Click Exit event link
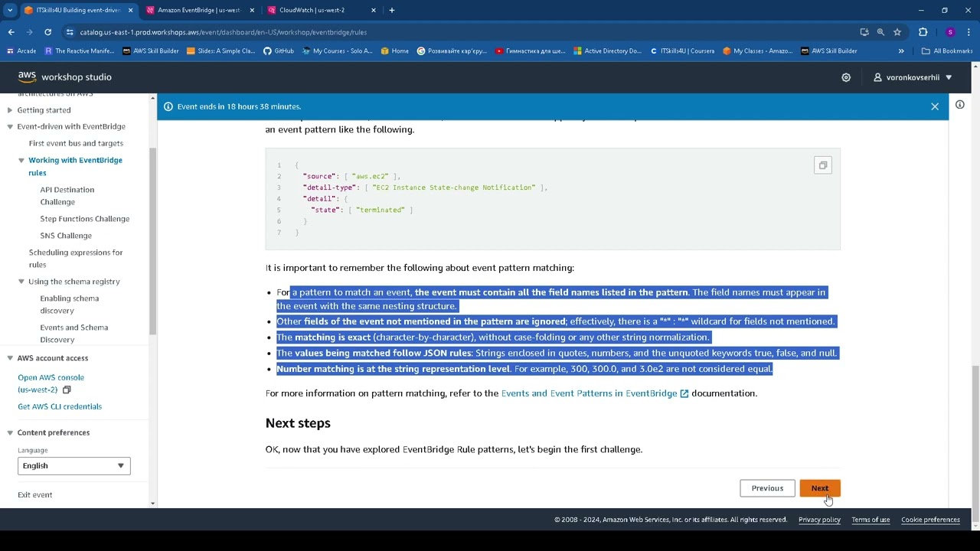Image resolution: width=980 pixels, height=551 pixels. (x=35, y=495)
